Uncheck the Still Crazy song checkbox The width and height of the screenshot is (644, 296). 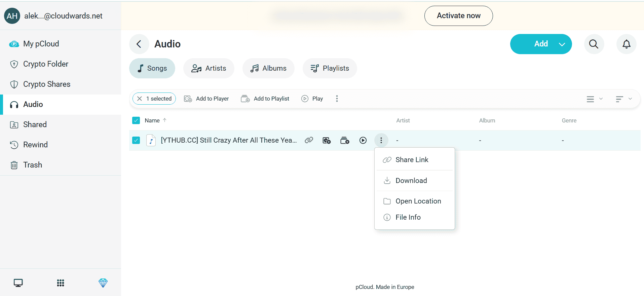[x=136, y=140]
